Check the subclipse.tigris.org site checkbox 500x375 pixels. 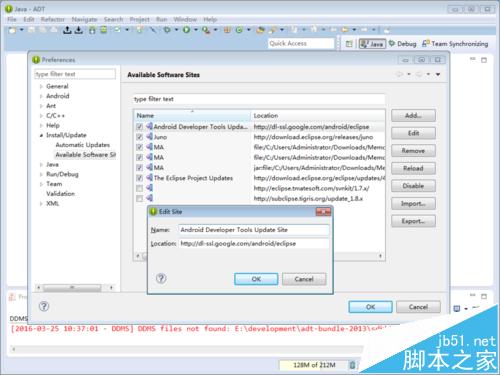coord(140,199)
